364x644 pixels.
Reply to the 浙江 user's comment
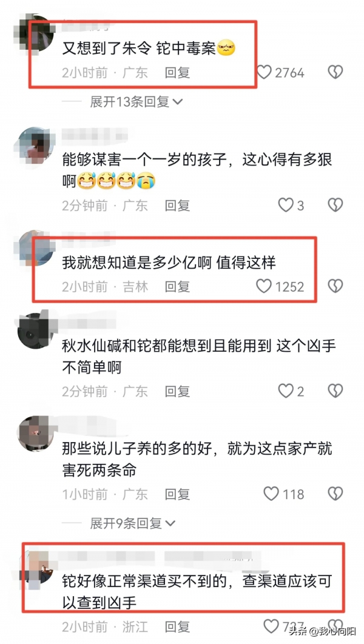click(x=178, y=627)
